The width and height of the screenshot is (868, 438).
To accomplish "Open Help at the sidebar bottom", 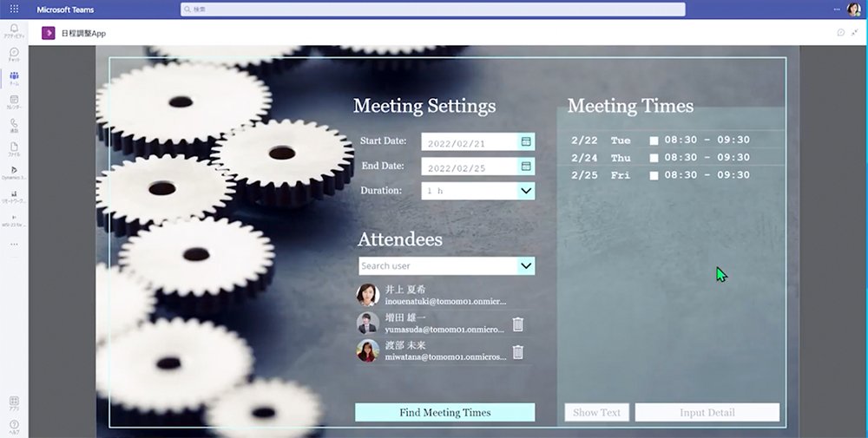I will 14,427.
